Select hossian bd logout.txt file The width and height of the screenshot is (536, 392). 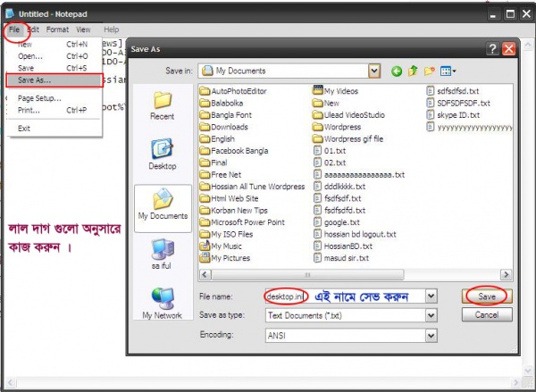click(355, 234)
